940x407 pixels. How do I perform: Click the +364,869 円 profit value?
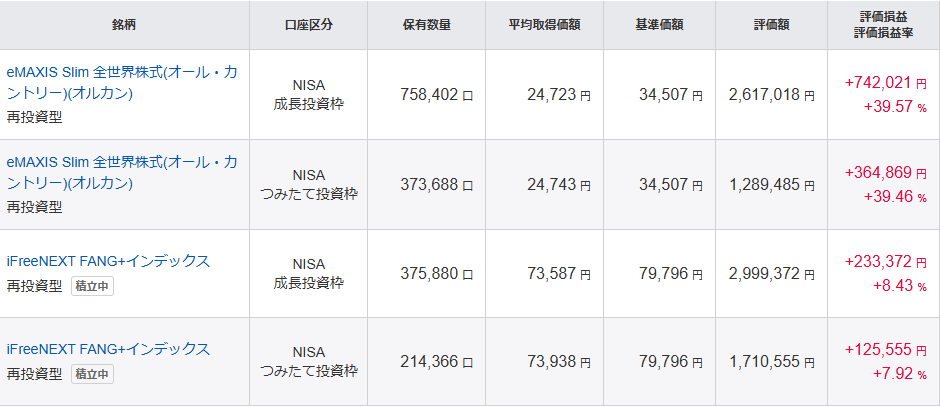[x=877, y=173]
